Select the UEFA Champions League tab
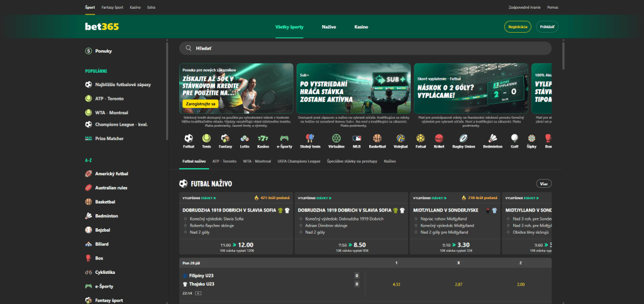This screenshot has width=644, height=304. pos(299,161)
